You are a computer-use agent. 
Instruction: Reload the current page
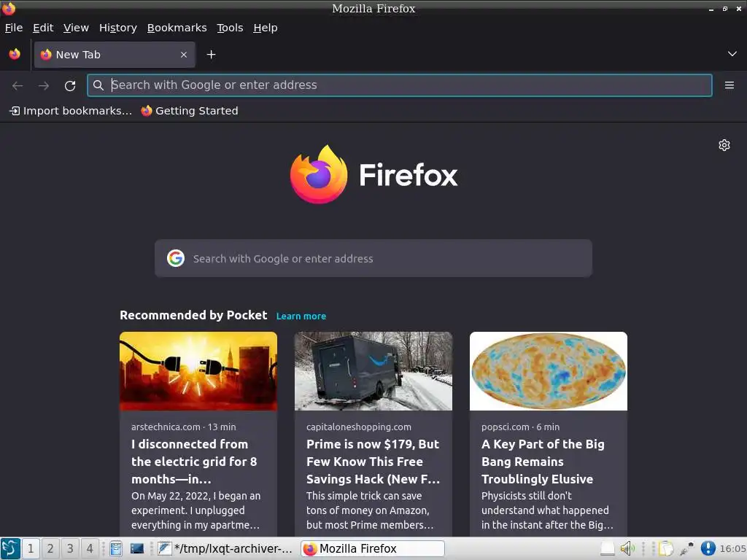pos(70,86)
